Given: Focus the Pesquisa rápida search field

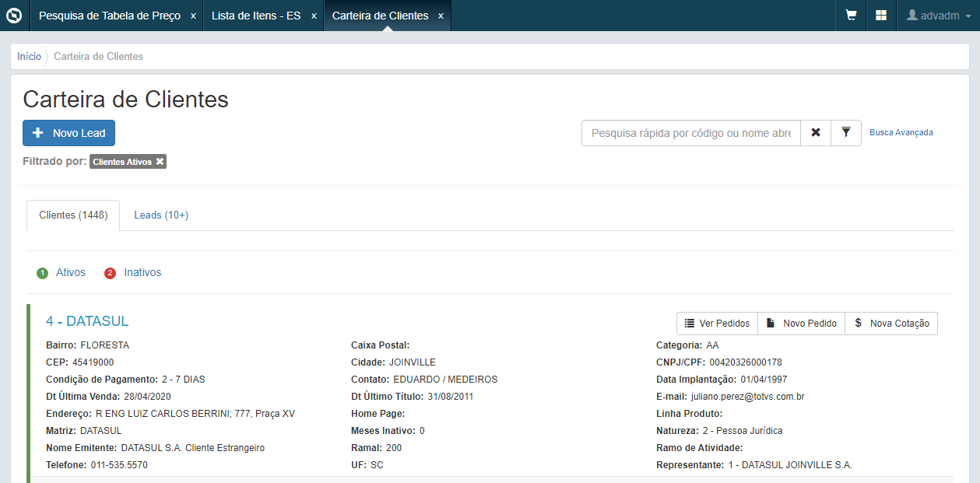Looking at the screenshot, I should click(x=691, y=133).
